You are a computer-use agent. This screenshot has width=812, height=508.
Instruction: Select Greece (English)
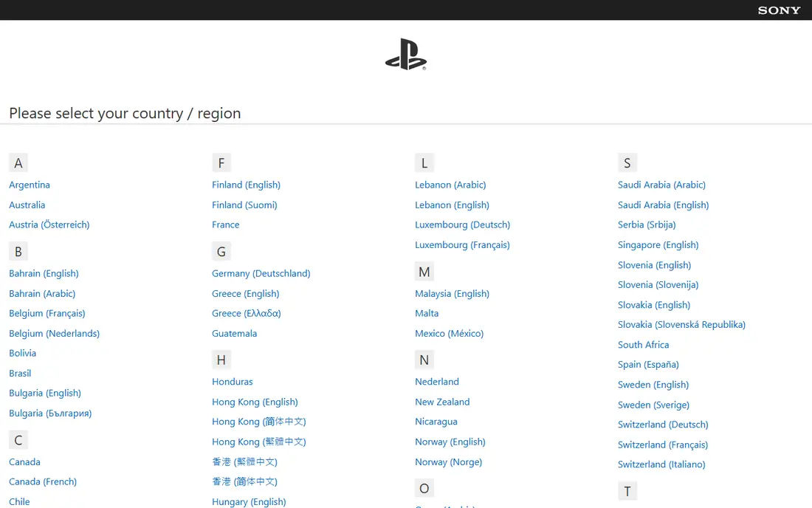click(x=246, y=294)
